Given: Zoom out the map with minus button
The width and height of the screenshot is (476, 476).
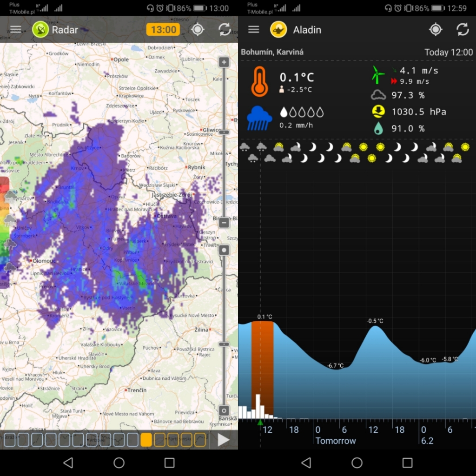Looking at the screenshot, I should [224, 222].
